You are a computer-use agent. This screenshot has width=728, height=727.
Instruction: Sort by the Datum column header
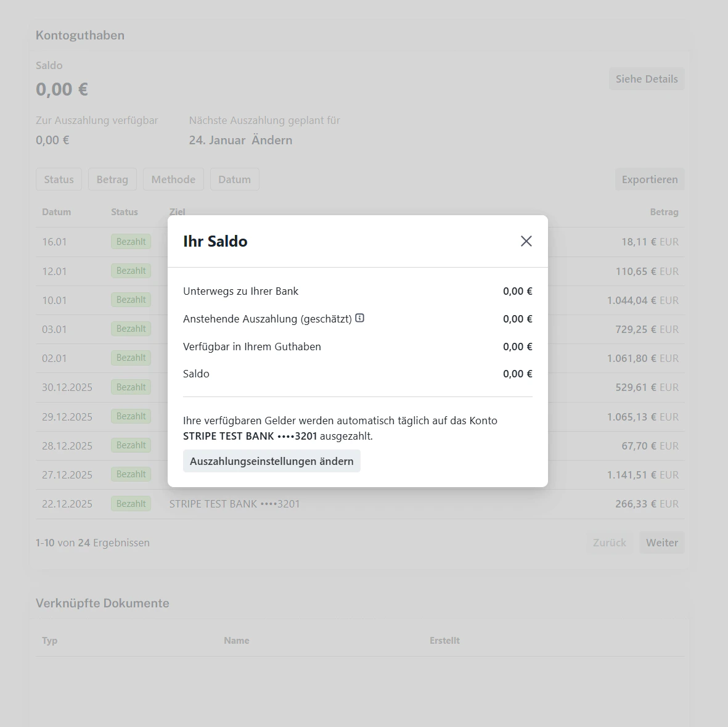pos(56,212)
